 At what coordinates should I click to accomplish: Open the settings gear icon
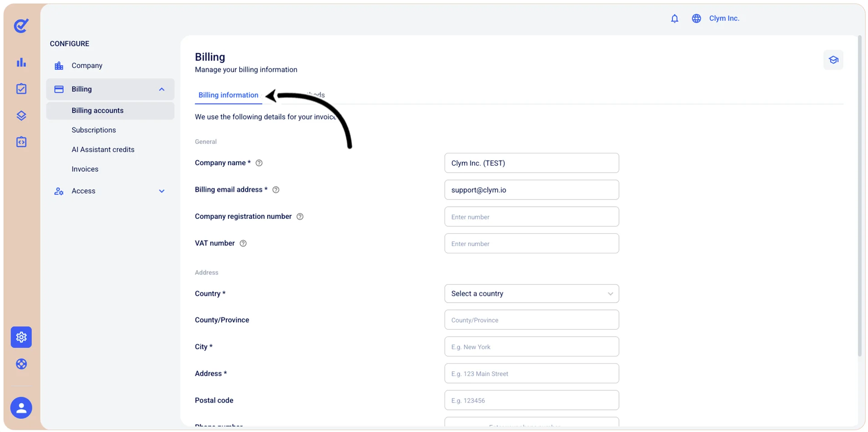[21, 337]
